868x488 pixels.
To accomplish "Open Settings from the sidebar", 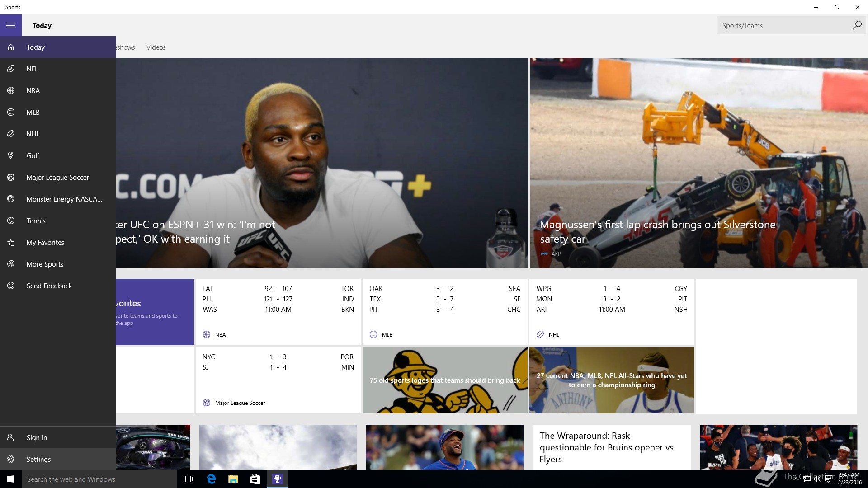I will (x=58, y=460).
